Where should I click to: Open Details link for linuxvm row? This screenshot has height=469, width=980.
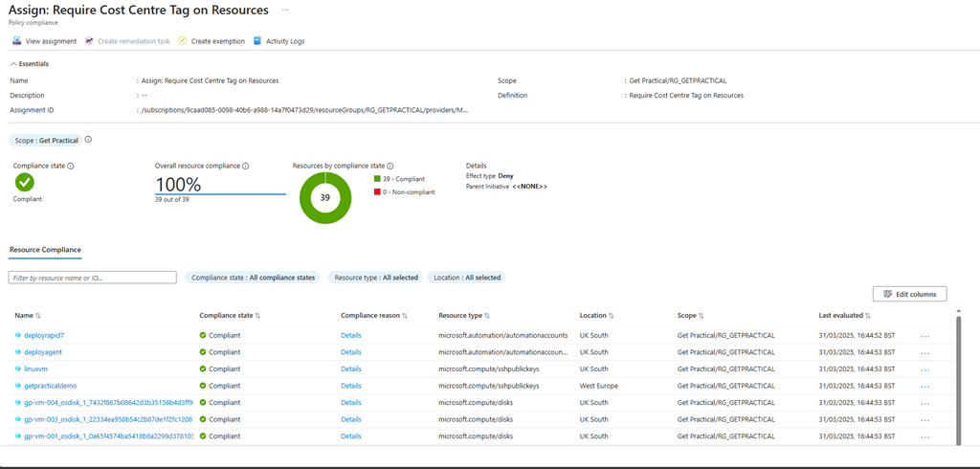coord(350,369)
